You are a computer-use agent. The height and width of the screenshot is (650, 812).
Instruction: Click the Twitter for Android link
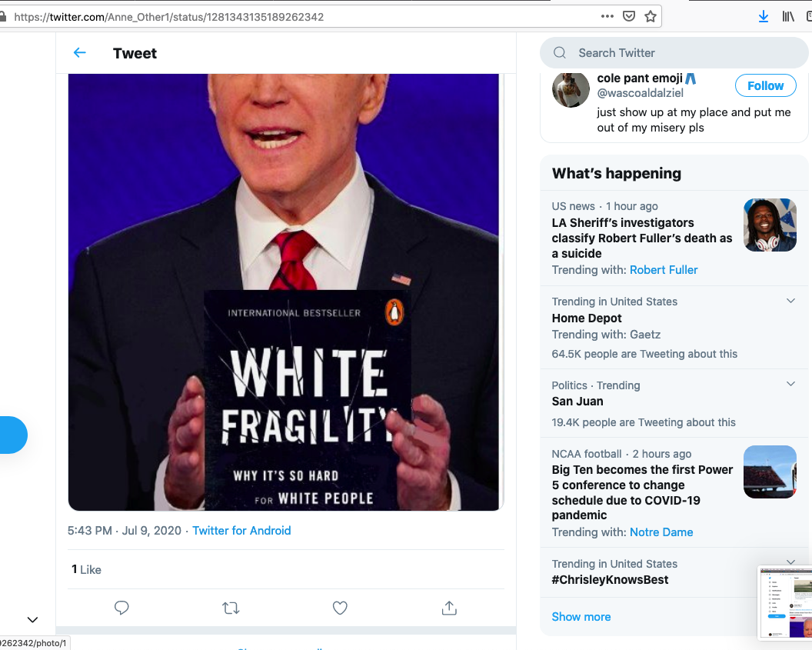click(241, 531)
